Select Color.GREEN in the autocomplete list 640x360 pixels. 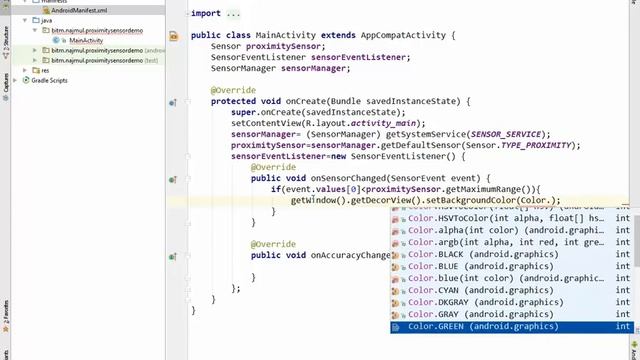coord(512,327)
